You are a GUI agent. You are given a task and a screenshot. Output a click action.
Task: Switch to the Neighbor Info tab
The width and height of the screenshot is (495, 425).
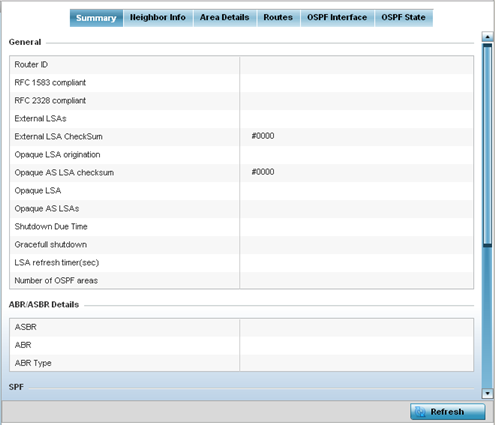[x=158, y=17]
